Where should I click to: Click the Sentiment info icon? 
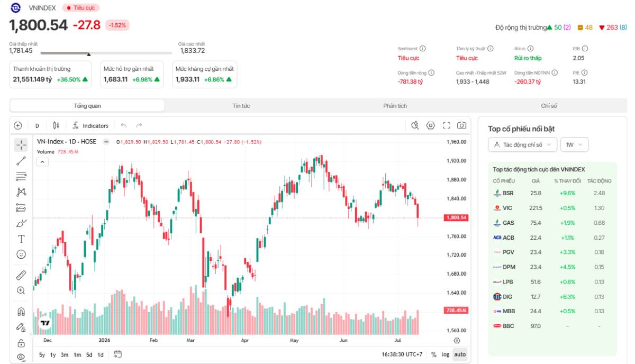[423, 49]
